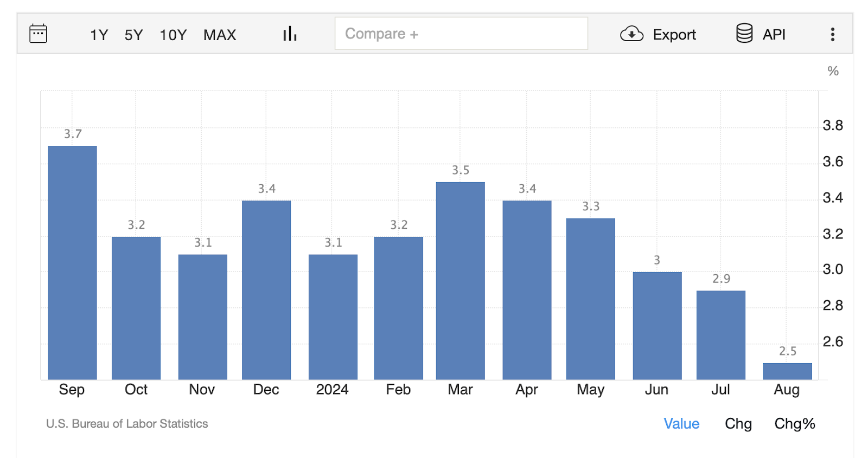Viewport: 868px width, 458px height.
Task: Click the Oct bar valued 3.2
Action: (x=136, y=308)
